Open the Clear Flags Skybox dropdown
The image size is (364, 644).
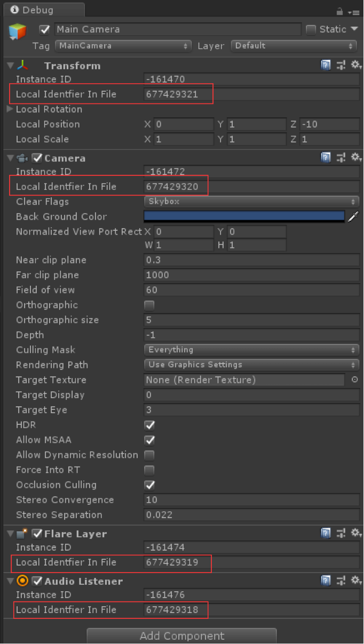click(x=251, y=202)
